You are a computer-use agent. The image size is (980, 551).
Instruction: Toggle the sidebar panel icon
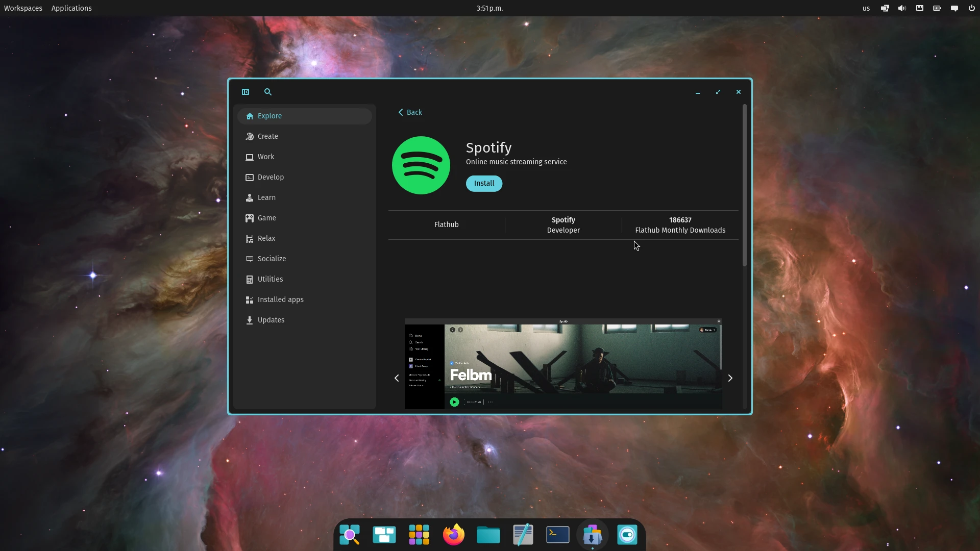(246, 92)
